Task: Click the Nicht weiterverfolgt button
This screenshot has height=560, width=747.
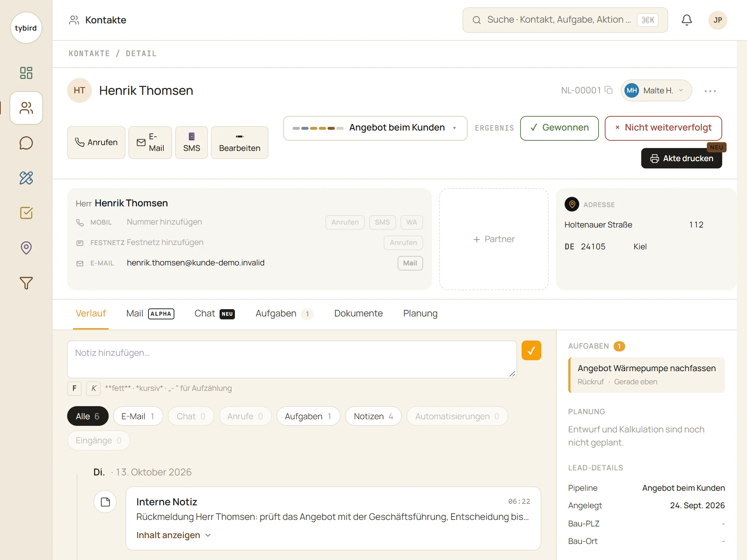Action: (663, 128)
